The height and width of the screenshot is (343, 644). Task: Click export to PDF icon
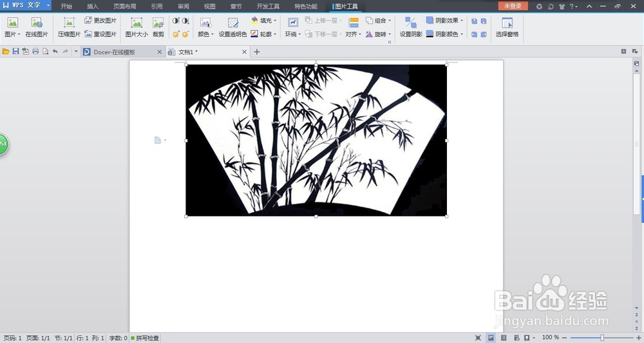[x=26, y=52]
